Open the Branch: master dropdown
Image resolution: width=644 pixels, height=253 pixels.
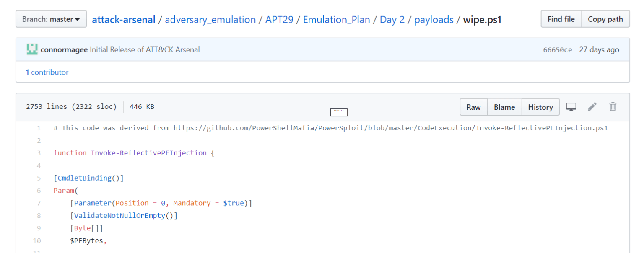(x=51, y=19)
